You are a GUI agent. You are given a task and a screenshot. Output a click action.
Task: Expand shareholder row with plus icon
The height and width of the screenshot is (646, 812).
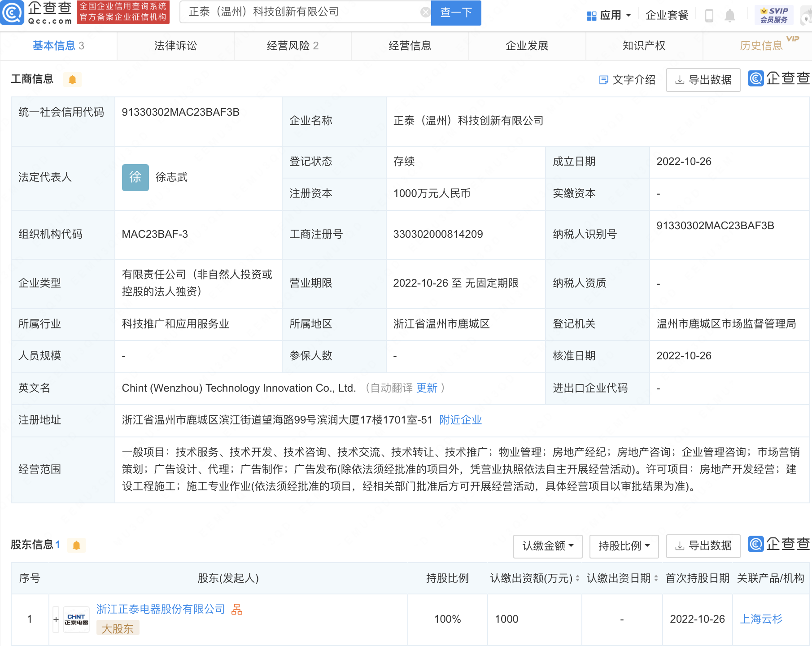point(56,620)
